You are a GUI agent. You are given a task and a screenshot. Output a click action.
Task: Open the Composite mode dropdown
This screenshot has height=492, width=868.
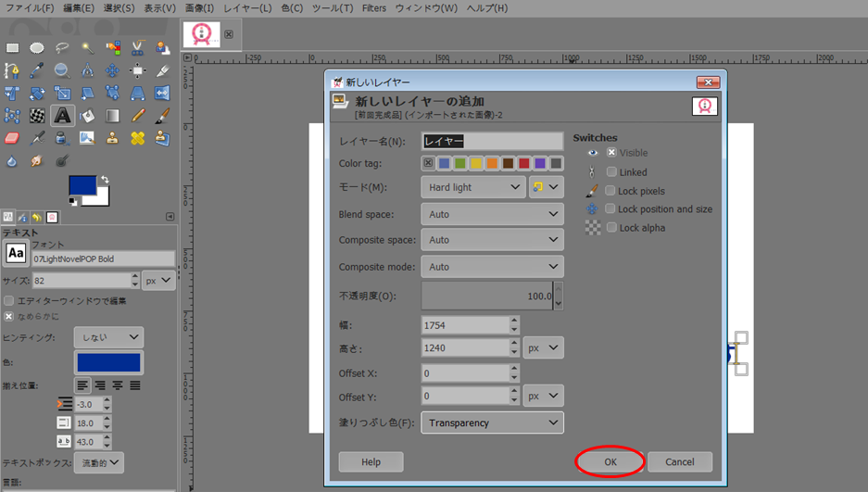492,267
